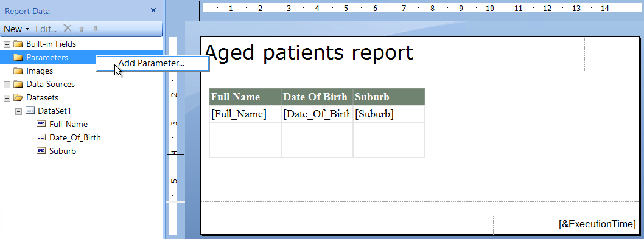Viewport: 644px width, 239px height.
Task: Select the Date_Of_Birth field icon
Action: tap(41, 137)
